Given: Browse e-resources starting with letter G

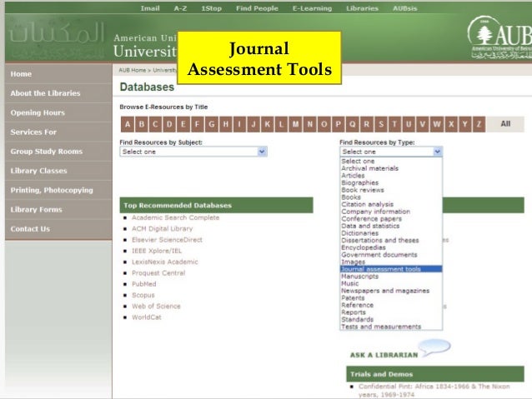Looking at the screenshot, I should pos(212,124).
